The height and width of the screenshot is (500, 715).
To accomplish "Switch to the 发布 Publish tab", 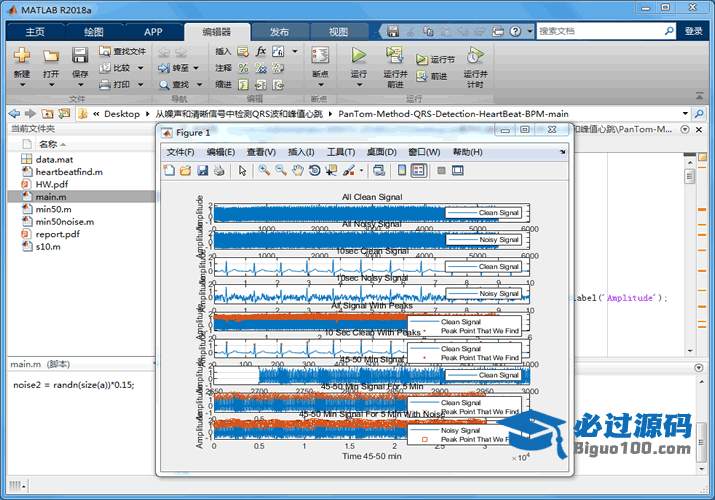I will pyautogui.click(x=280, y=32).
